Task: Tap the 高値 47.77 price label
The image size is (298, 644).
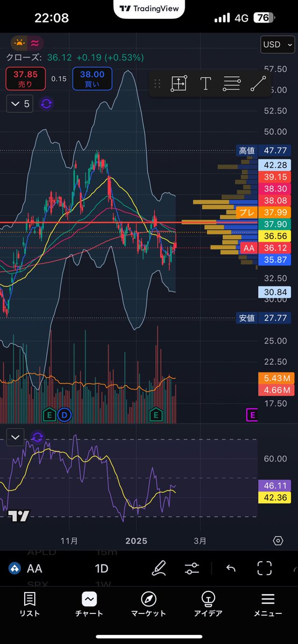Action: point(264,151)
